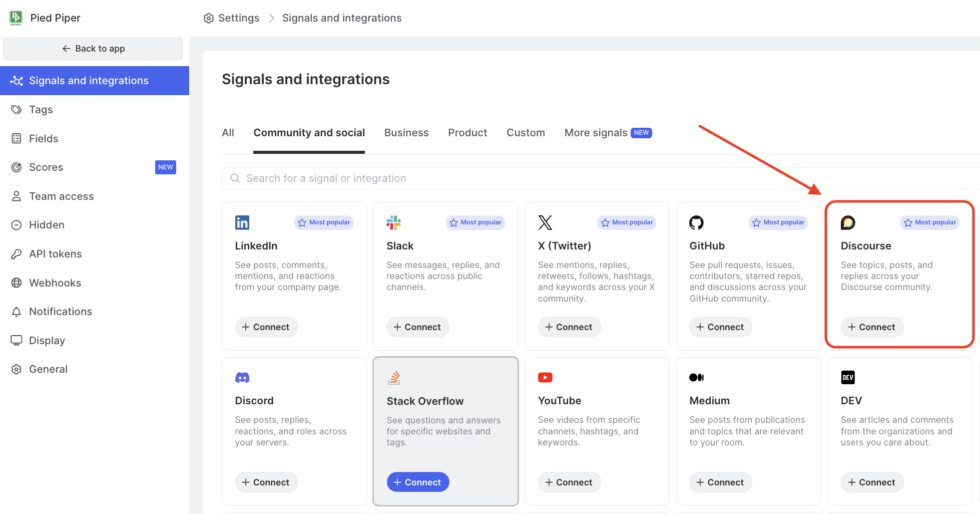980x514 pixels.
Task: Connect the Stack Overflow integration
Action: [418, 482]
